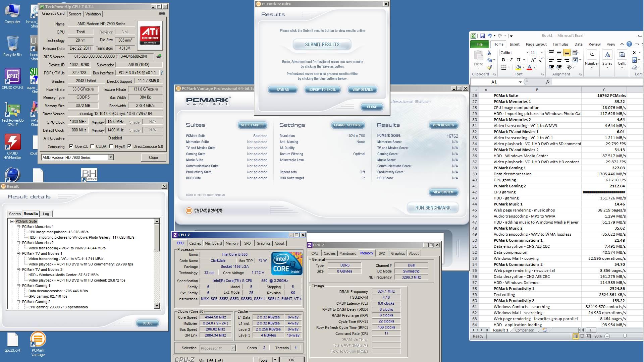644x362 pixels.
Task: Click the Undo arrow in Excel
Action: [x=490, y=36]
